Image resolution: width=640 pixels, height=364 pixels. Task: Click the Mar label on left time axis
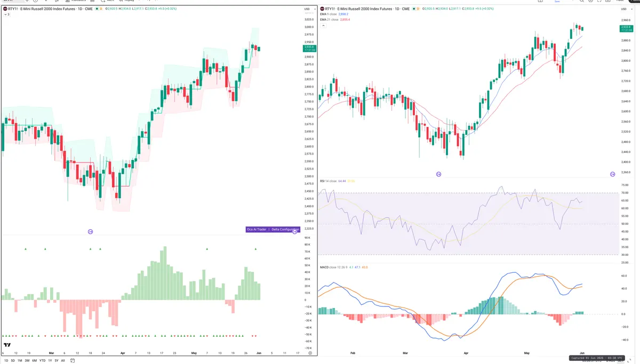tap(51, 353)
